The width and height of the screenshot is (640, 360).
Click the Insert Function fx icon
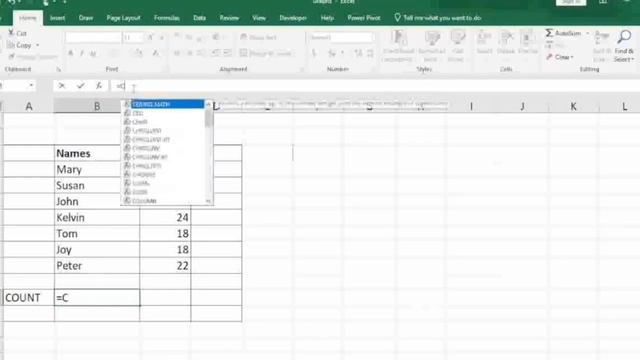click(x=99, y=85)
